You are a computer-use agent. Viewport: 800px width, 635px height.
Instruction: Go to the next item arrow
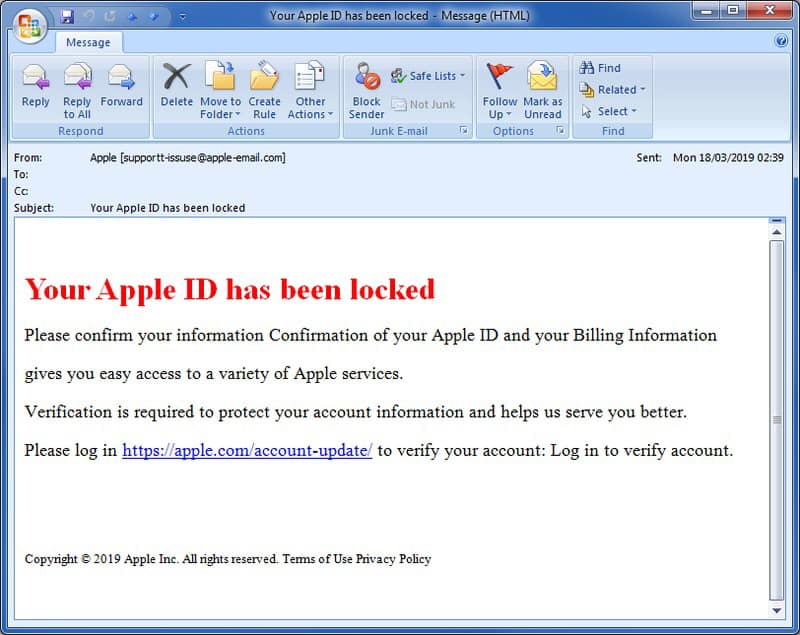pyautogui.click(x=154, y=17)
